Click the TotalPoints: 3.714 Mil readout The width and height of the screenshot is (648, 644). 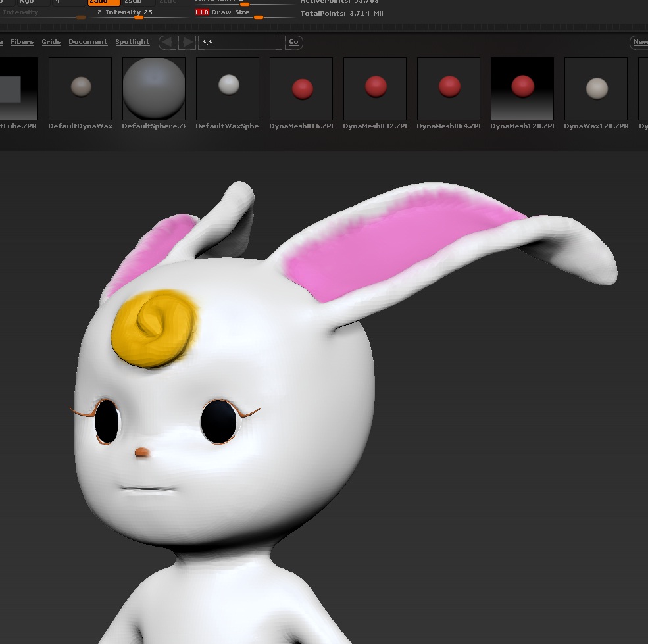[x=342, y=14]
